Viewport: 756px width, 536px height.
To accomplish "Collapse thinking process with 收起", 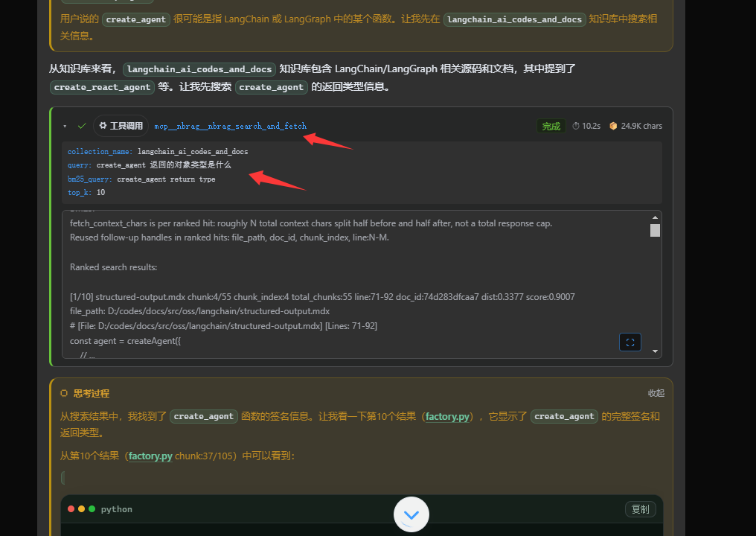I will point(656,393).
